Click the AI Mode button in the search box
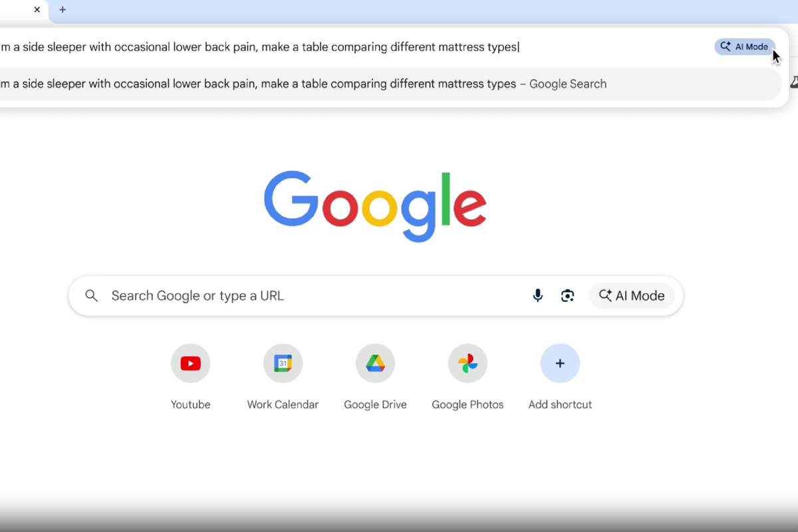Viewport: 798px width, 532px height. 632,296
